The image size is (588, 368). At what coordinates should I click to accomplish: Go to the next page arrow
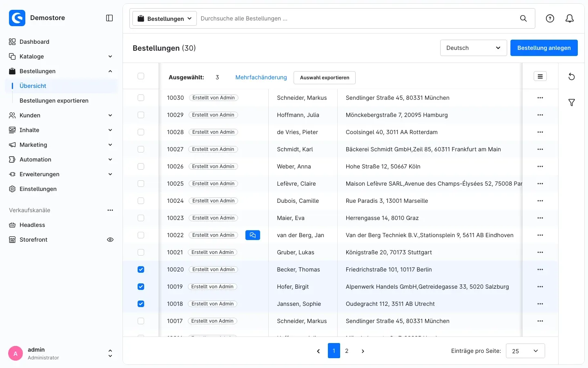(x=363, y=351)
